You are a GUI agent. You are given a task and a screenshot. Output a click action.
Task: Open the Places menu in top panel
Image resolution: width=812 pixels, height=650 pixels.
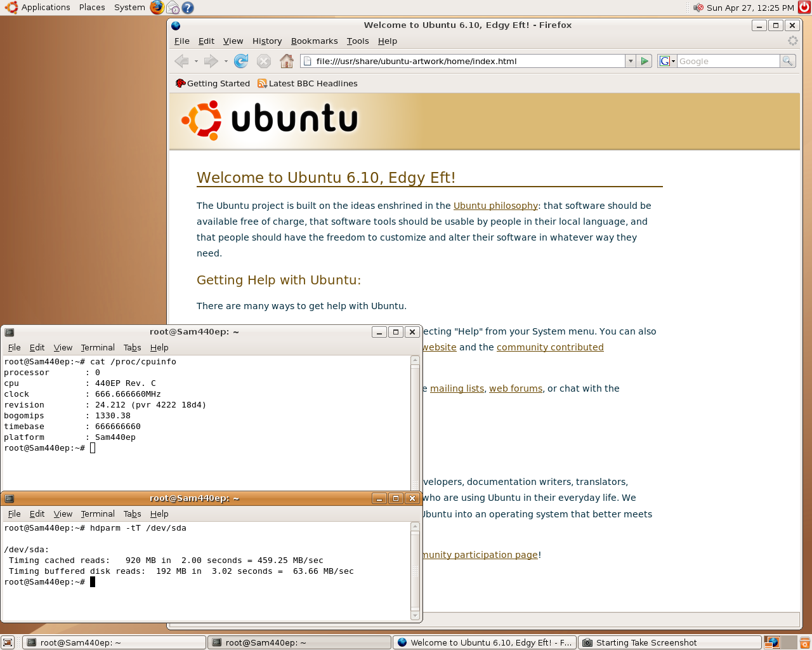point(92,8)
